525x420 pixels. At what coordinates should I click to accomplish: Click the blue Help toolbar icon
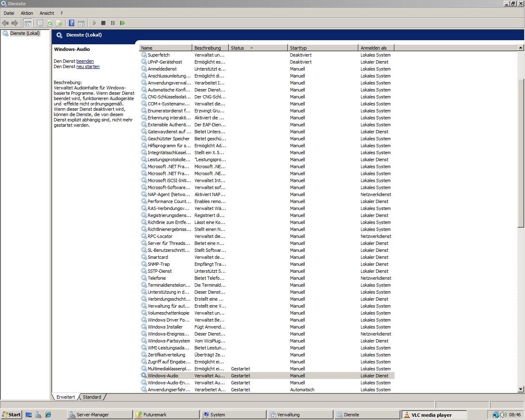71,23
